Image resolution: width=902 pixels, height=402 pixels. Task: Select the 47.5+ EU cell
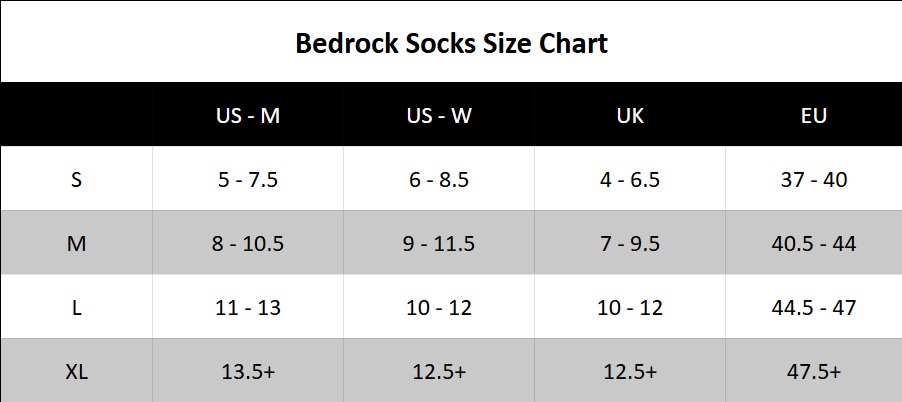(x=814, y=372)
